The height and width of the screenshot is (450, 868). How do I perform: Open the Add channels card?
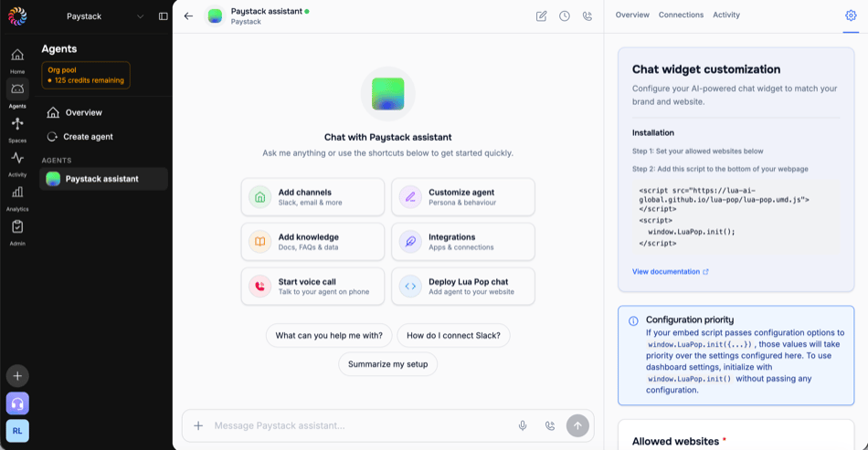(312, 197)
